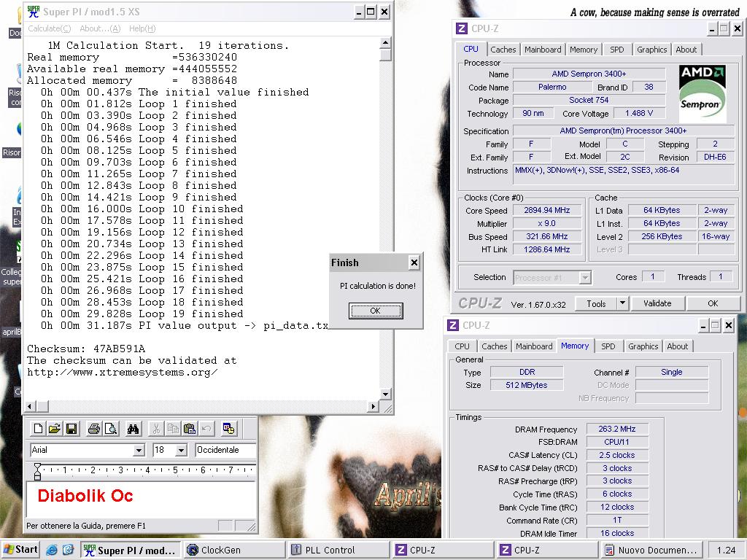Click the Paste clipboard icon in WordPad
The height and width of the screenshot is (560, 747).
(x=190, y=429)
